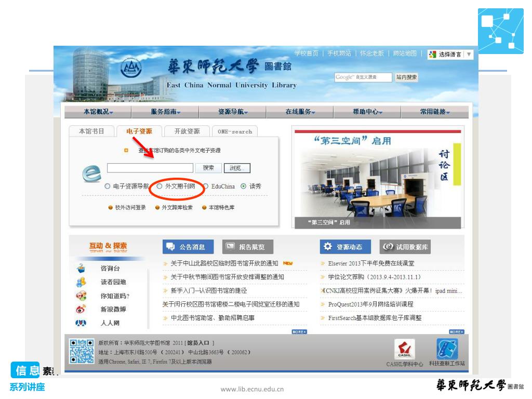Expand the 本馆概况 navigation menu
Viewport: 532px width, 399px height.
[98, 112]
